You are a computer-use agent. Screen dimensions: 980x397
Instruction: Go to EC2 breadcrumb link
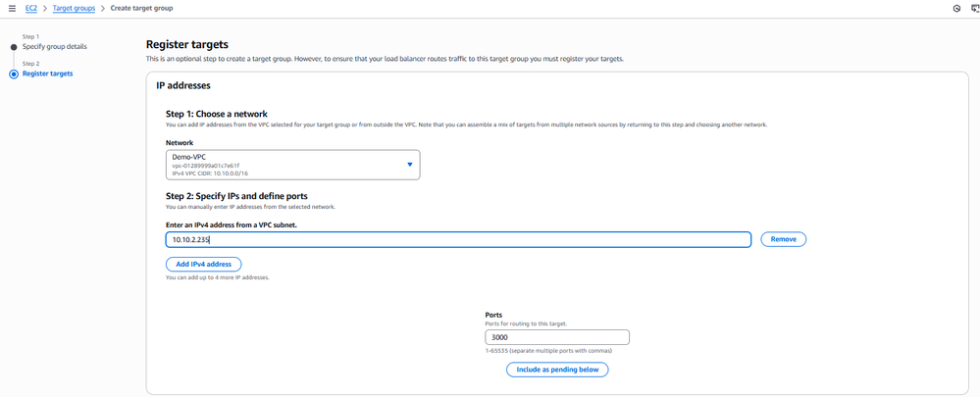point(30,8)
